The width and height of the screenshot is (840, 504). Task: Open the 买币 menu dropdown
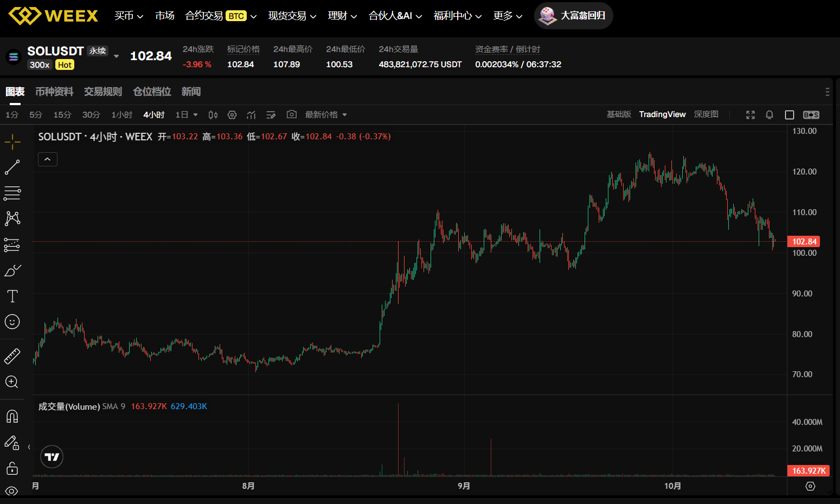[129, 16]
